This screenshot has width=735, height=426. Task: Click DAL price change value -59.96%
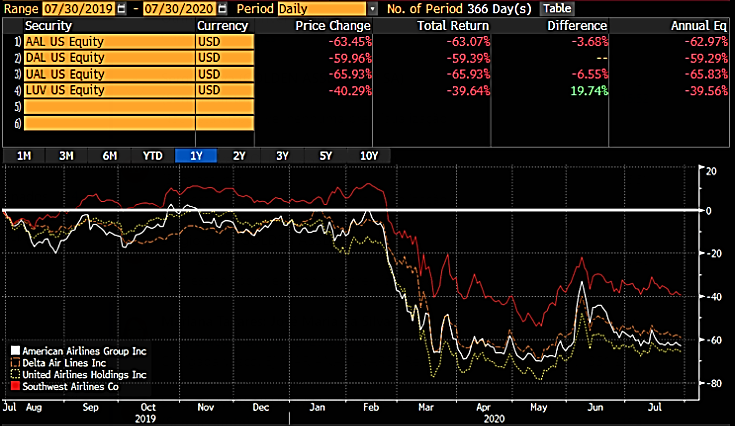pos(350,58)
